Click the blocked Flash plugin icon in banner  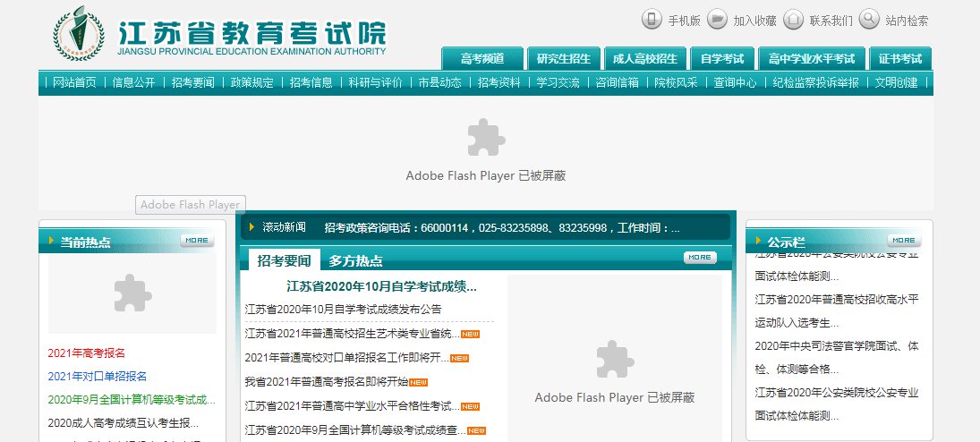pos(486,137)
